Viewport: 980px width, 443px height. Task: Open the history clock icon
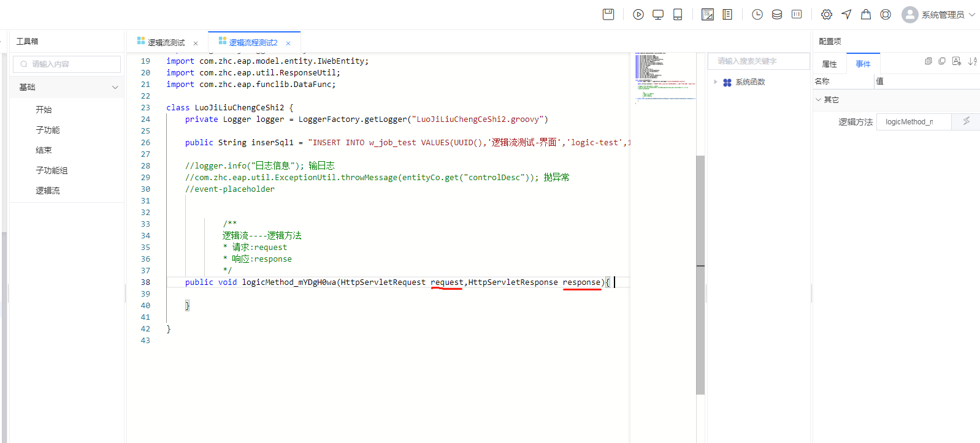coord(757,15)
